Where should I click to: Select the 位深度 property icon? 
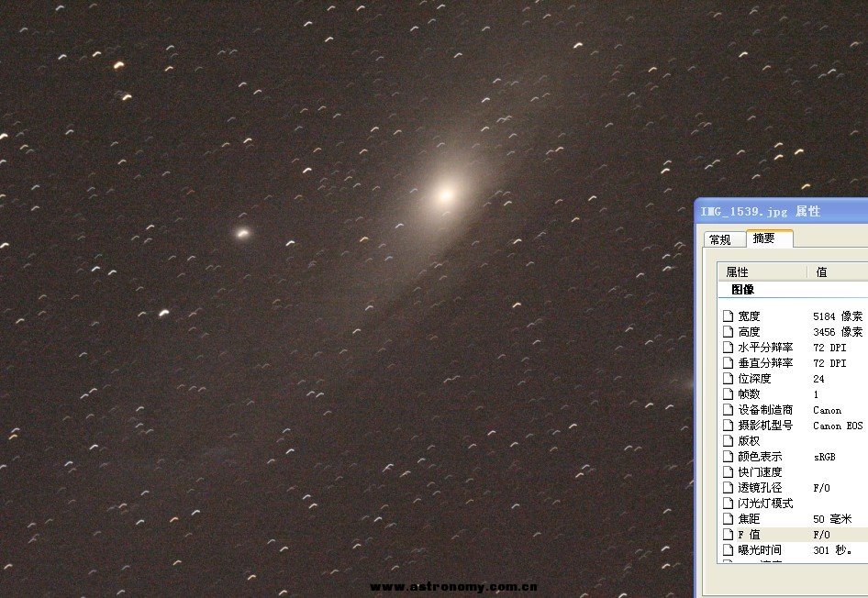tap(729, 379)
